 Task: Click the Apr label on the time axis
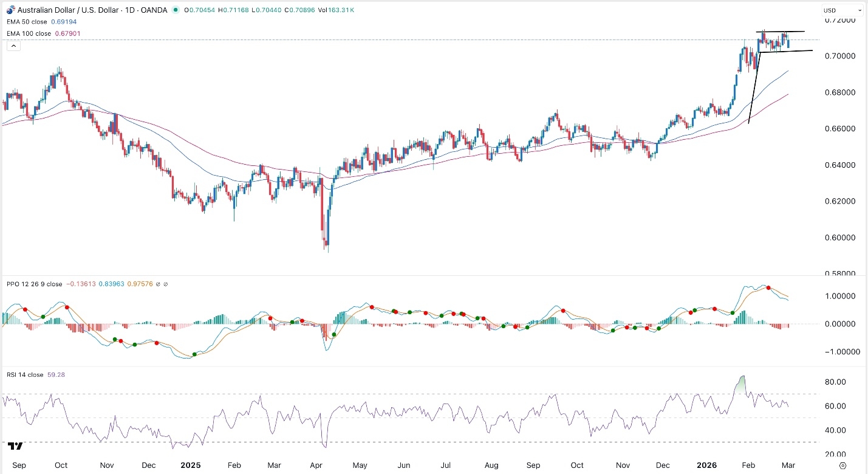[317, 465]
